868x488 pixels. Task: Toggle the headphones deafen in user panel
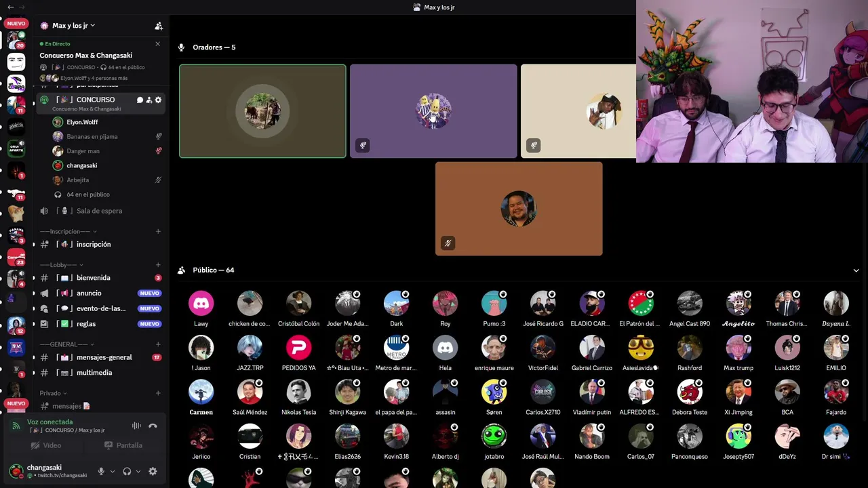(x=127, y=471)
